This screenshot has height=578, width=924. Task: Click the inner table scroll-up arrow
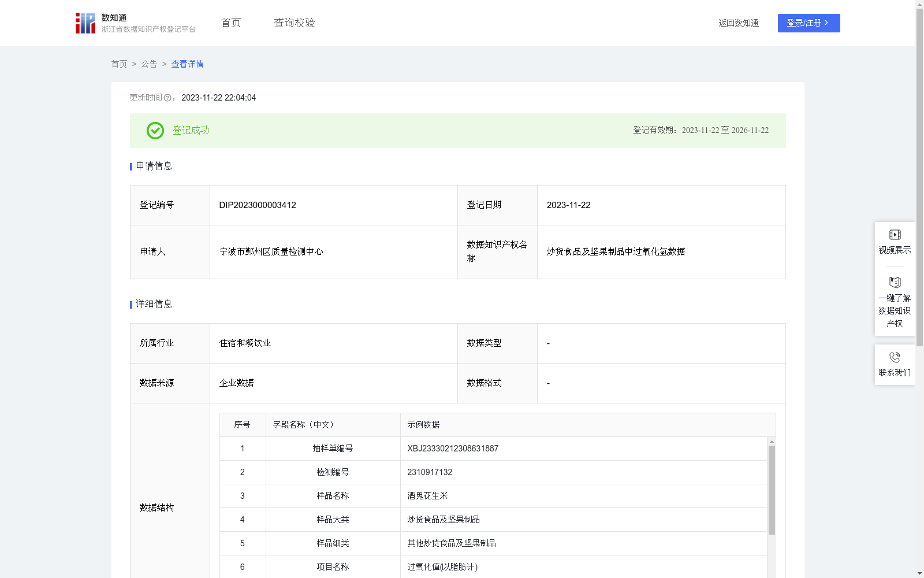[x=772, y=442]
